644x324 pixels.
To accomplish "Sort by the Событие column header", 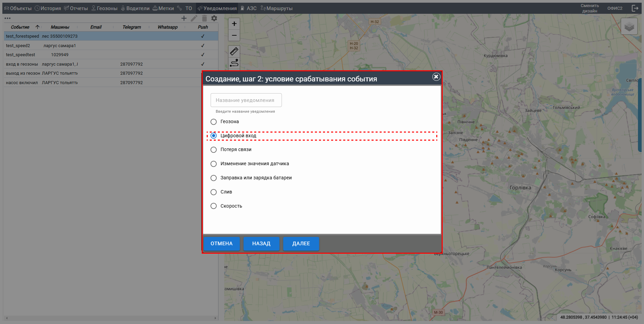I will click(x=20, y=27).
